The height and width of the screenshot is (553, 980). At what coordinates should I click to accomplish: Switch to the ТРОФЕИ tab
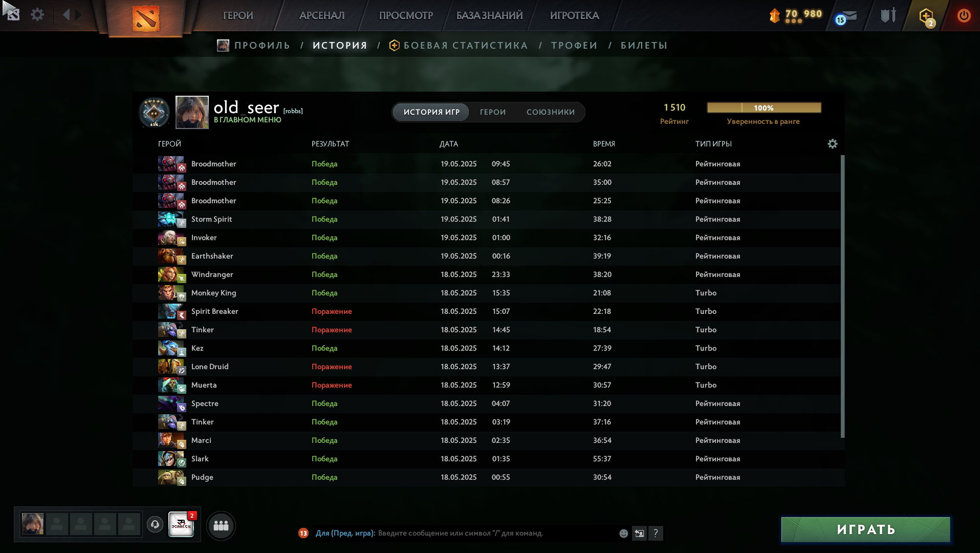(x=574, y=46)
